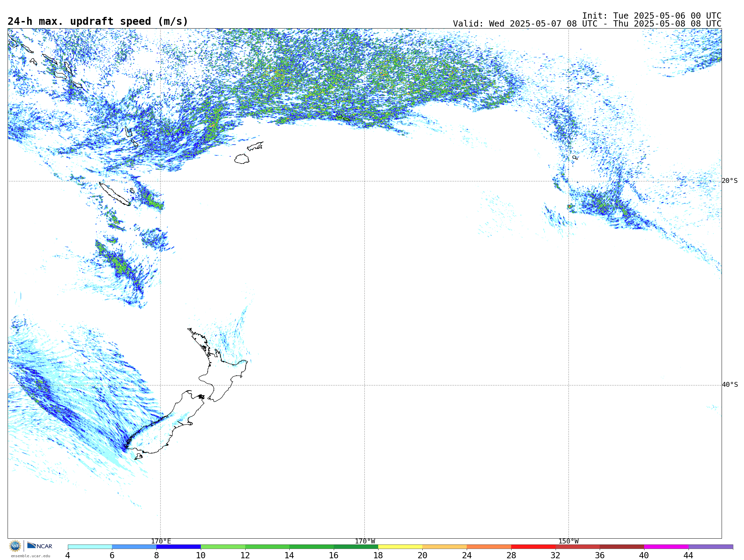The width and height of the screenshot is (744, 560).
Task: Click the 40°S latitude label
Action: [x=730, y=385]
